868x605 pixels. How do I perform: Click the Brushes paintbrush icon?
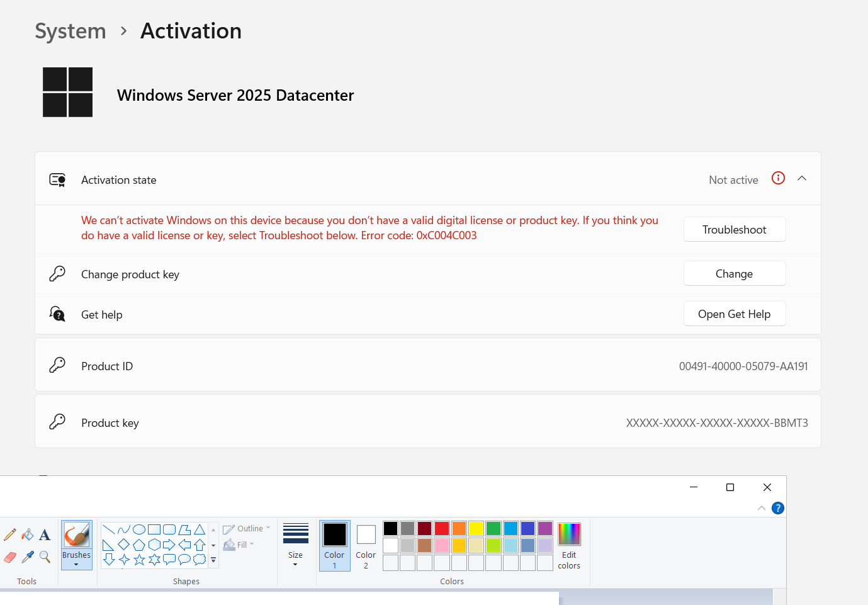pos(77,535)
